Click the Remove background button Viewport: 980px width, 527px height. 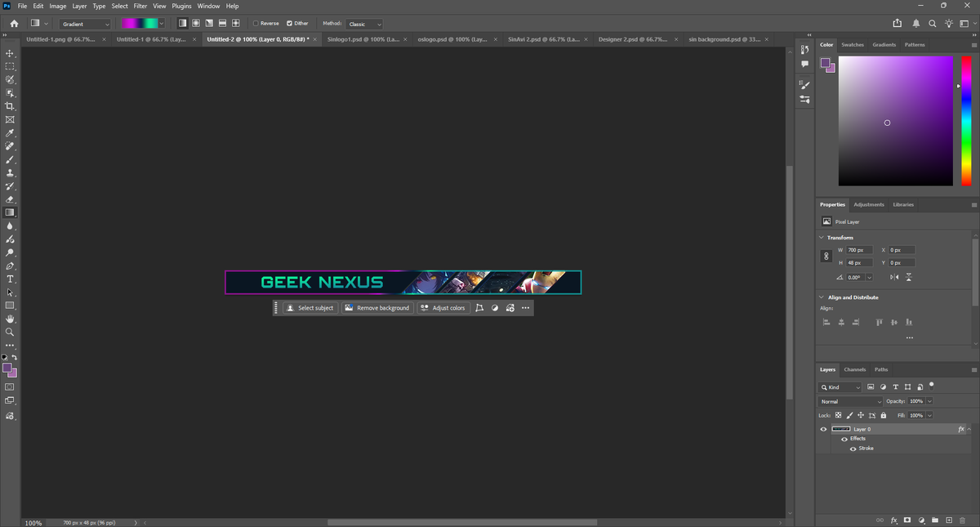coord(376,308)
